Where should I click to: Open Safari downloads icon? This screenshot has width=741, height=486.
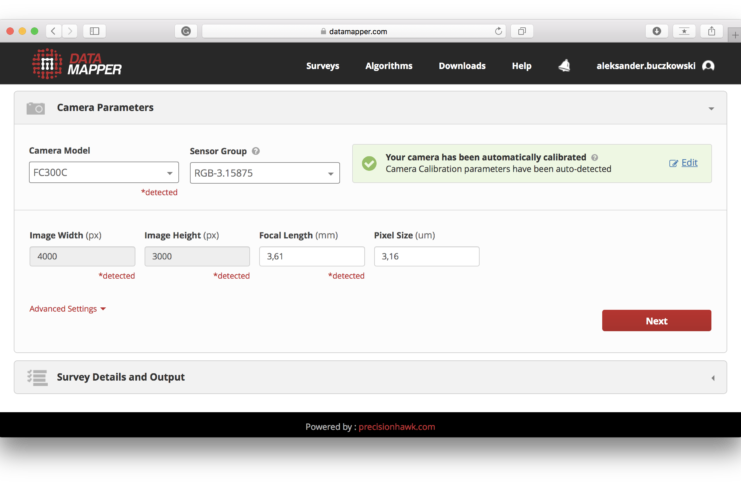(x=657, y=31)
